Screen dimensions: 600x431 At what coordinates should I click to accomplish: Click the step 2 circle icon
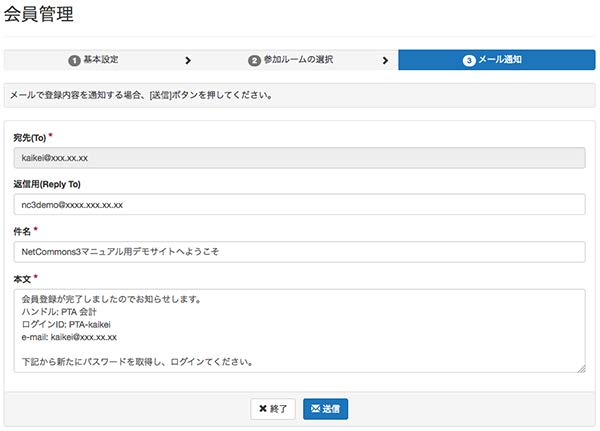tap(254, 60)
